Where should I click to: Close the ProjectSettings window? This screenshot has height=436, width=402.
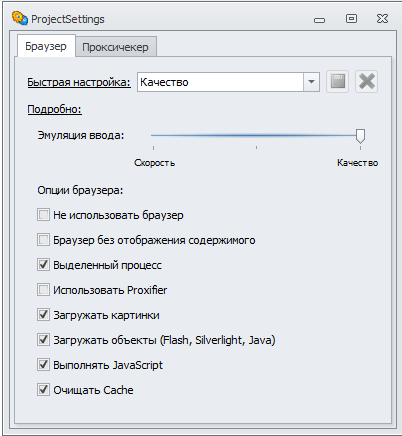pos(382,19)
